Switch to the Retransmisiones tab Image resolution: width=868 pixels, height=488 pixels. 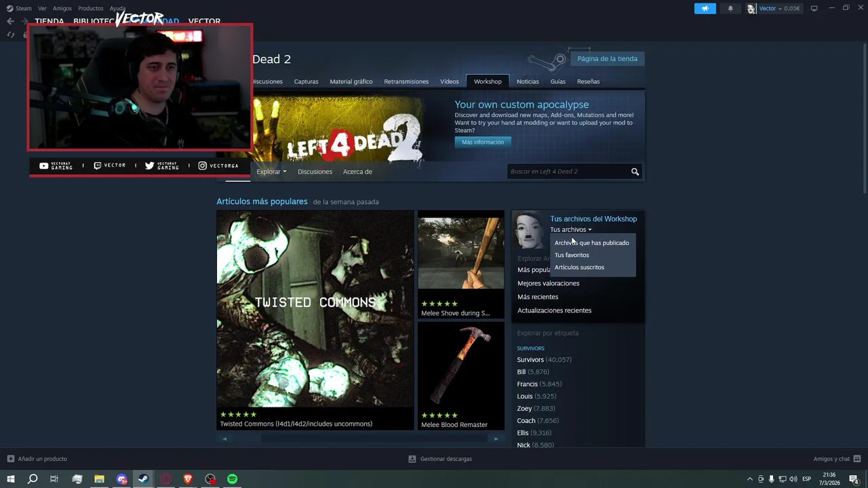tap(406, 81)
